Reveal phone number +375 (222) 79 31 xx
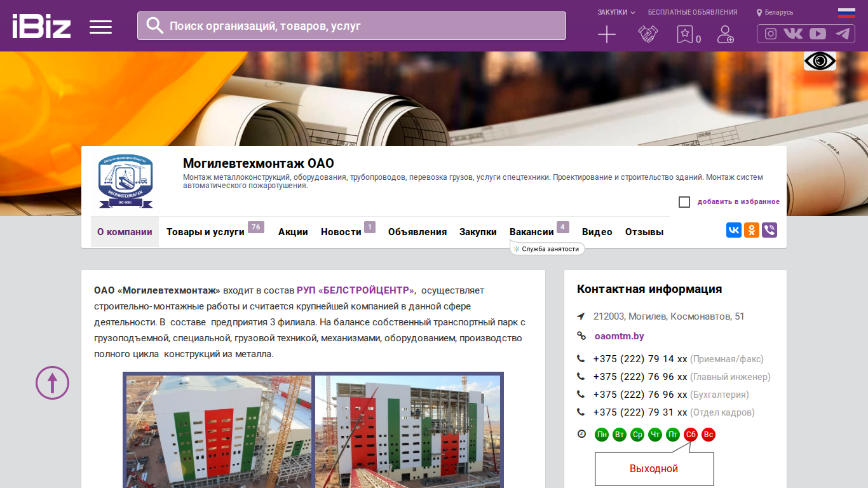 641,412
